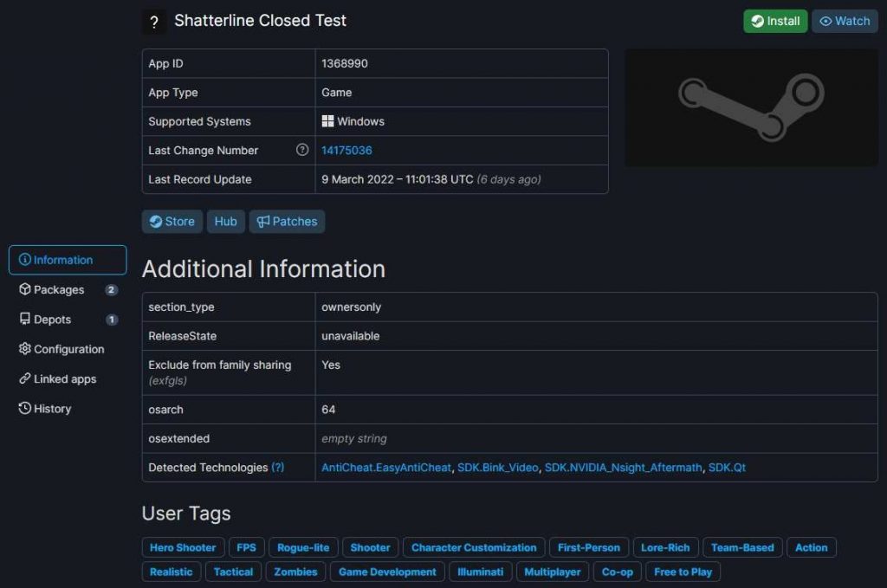887x588 pixels.
Task: Click the Steam logo placeholder image
Action: coord(751,108)
